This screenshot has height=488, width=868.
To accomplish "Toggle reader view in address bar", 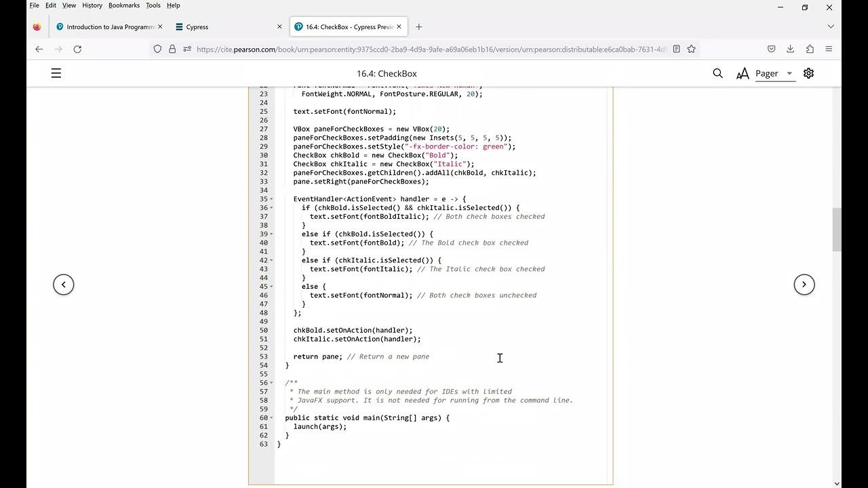I will [x=676, y=49].
